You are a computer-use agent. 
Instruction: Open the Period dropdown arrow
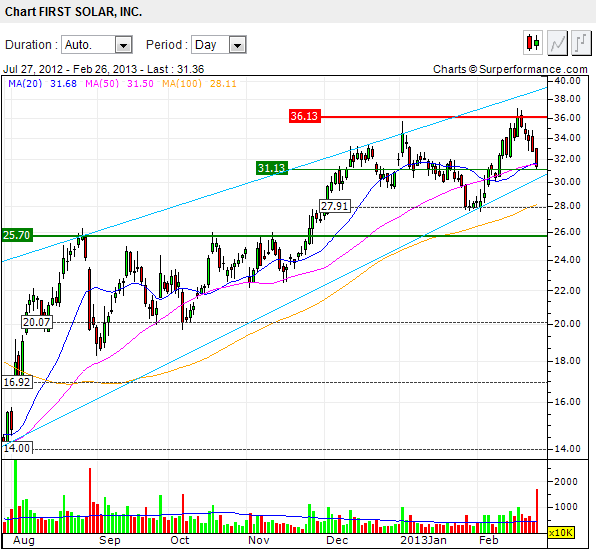[x=238, y=45]
